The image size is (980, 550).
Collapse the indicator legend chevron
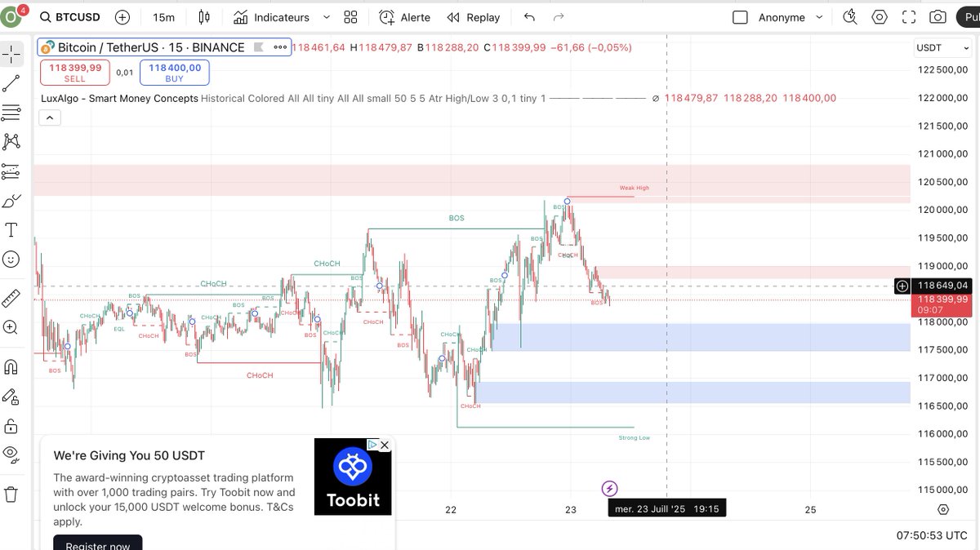click(49, 118)
